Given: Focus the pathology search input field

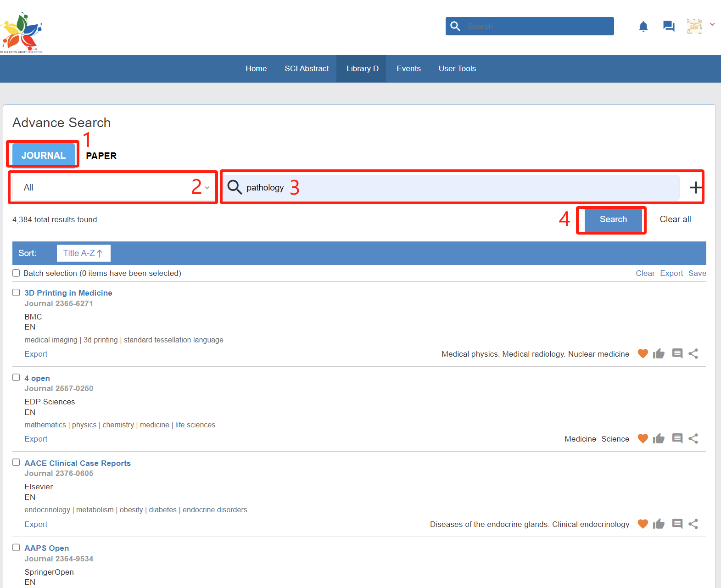Looking at the screenshot, I should point(459,187).
